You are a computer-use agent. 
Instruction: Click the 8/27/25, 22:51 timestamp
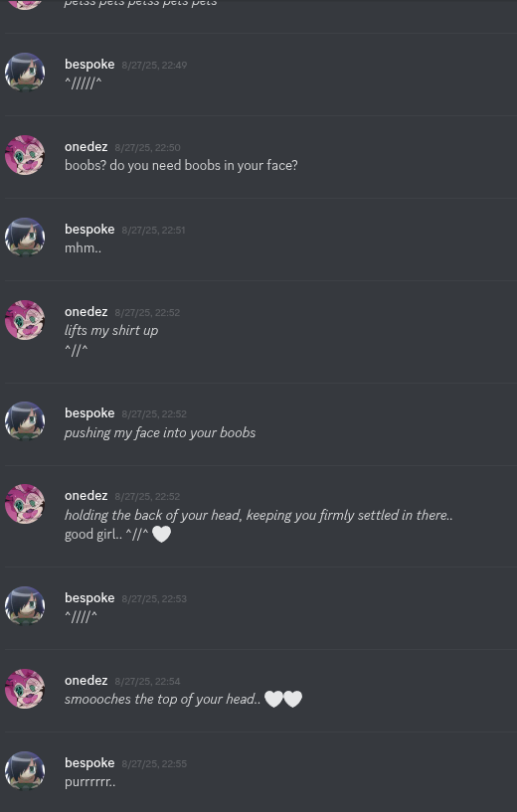pyautogui.click(x=153, y=230)
